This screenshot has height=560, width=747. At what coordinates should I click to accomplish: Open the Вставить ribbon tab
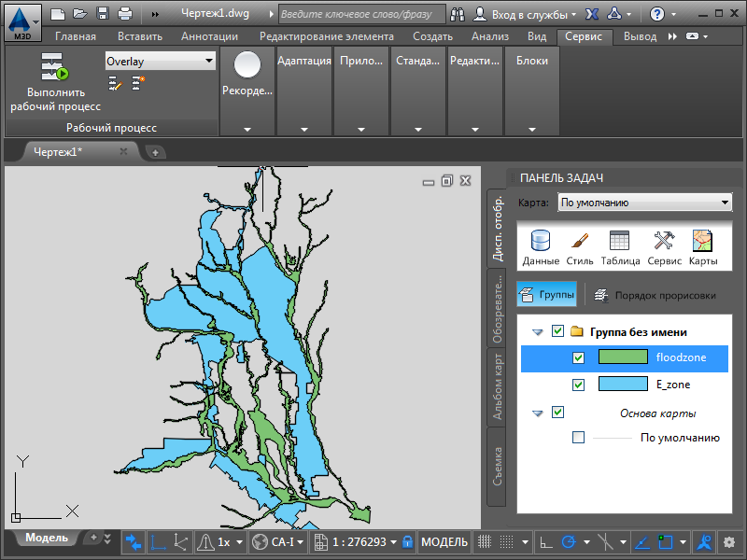[139, 36]
